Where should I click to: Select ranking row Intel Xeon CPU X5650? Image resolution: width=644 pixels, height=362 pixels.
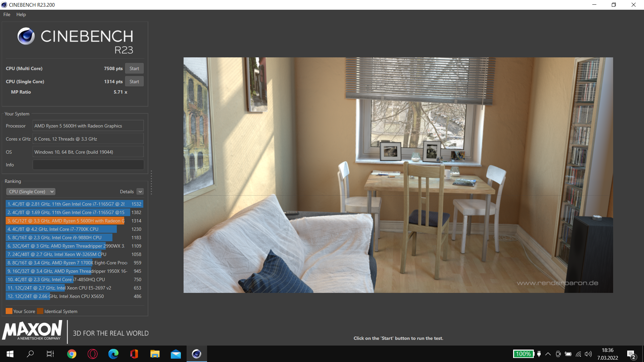[75, 296]
